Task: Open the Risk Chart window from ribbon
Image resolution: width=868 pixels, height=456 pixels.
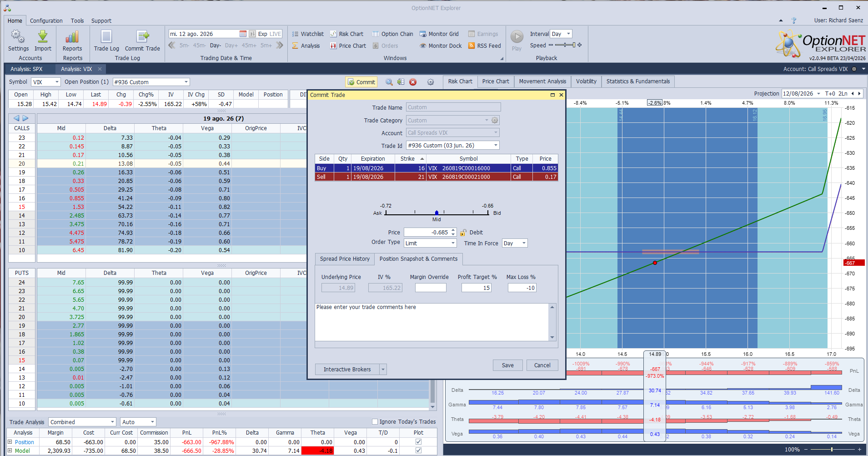Action: pyautogui.click(x=346, y=34)
